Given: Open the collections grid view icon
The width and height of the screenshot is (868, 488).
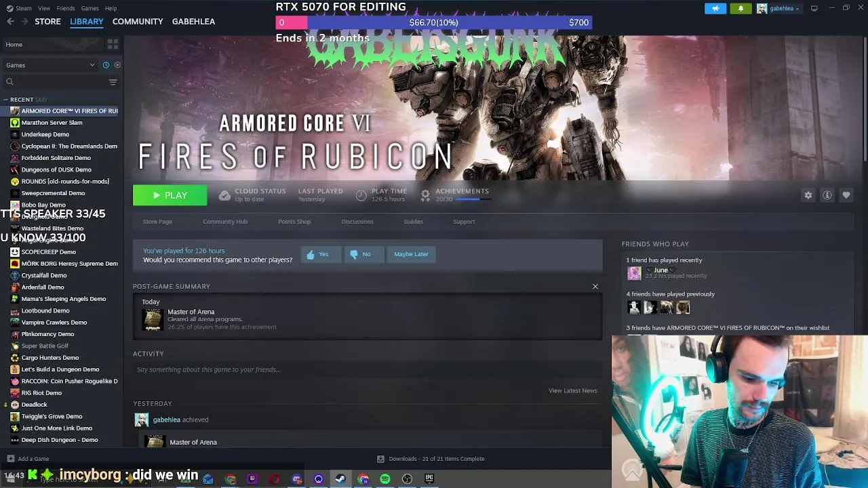Looking at the screenshot, I should [113, 44].
